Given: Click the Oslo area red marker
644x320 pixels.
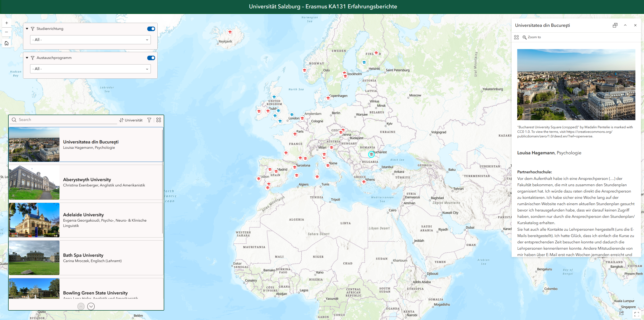Looking at the screenshot, I should (x=304, y=70).
